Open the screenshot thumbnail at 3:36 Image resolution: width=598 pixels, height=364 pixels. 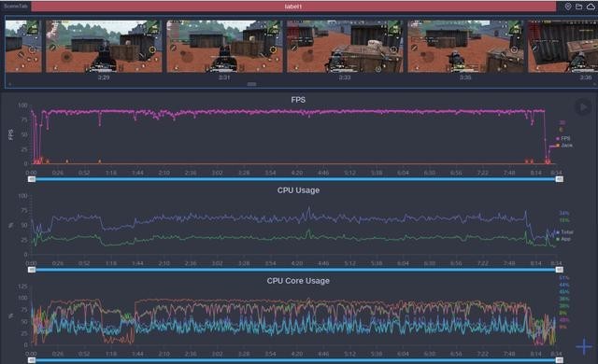point(562,46)
